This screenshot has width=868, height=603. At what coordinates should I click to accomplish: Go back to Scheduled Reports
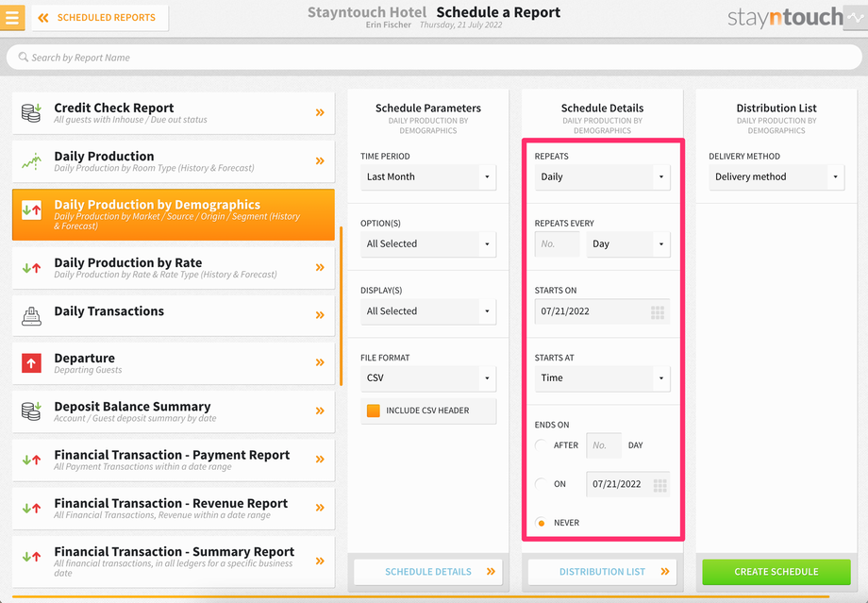100,18
